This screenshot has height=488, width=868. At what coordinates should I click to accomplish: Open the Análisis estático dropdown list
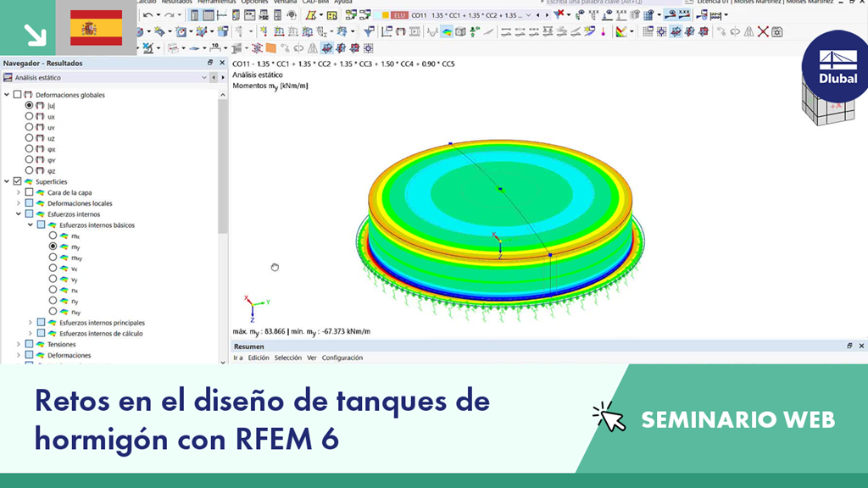204,77
